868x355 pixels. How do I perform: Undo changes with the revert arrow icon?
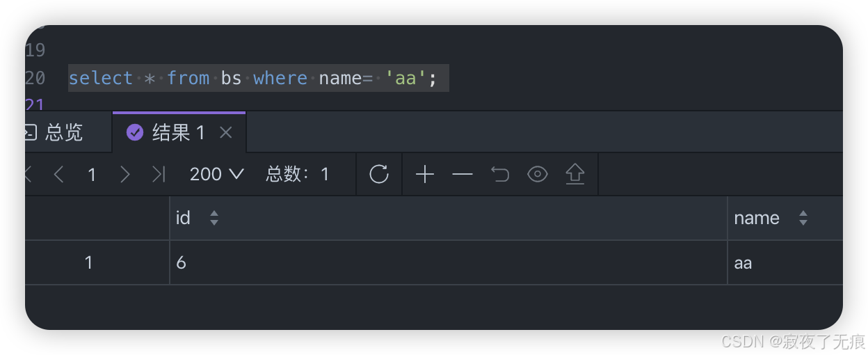tap(500, 174)
